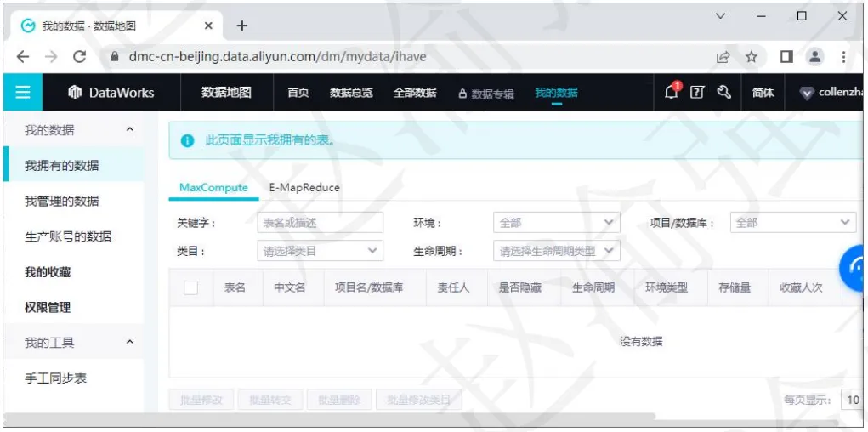This screenshot has height=432, width=868.
Task: Click the browser forward arrow
Action: click(x=51, y=56)
